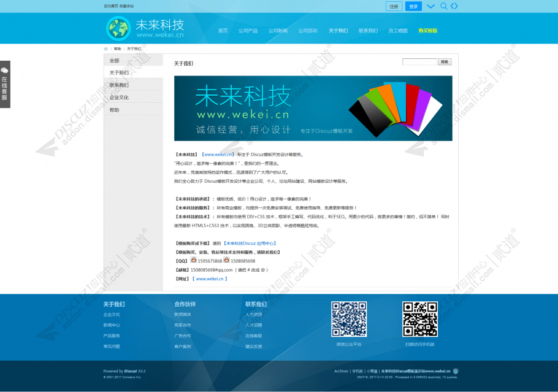Click the 合作伙伴 footer heading
Screen dimensions: 558x392
pos(185,304)
